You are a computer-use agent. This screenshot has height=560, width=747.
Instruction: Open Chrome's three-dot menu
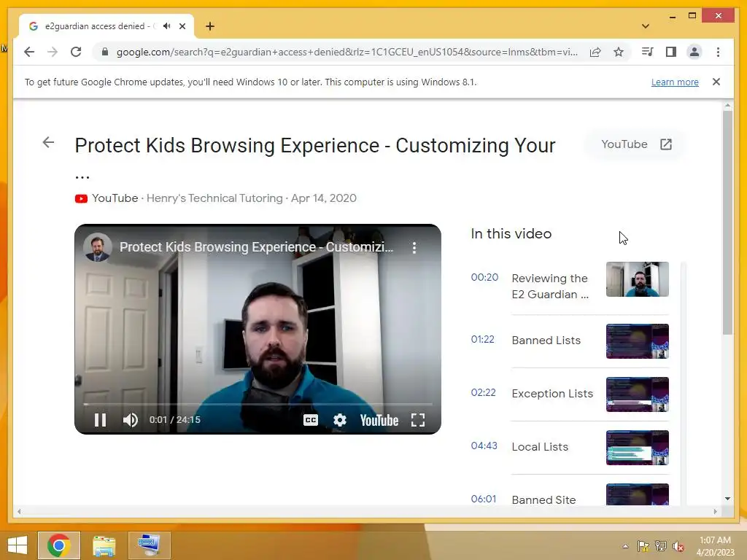718,52
